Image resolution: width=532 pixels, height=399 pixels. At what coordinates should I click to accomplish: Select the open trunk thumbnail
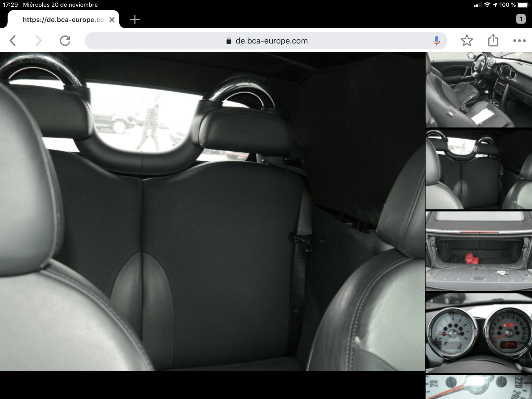point(479,251)
